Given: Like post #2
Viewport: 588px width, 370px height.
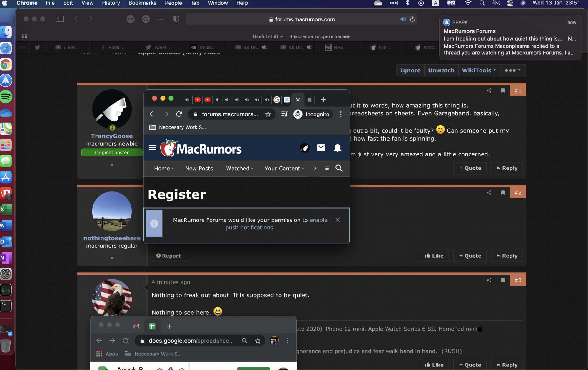Looking at the screenshot, I should [x=434, y=256].
